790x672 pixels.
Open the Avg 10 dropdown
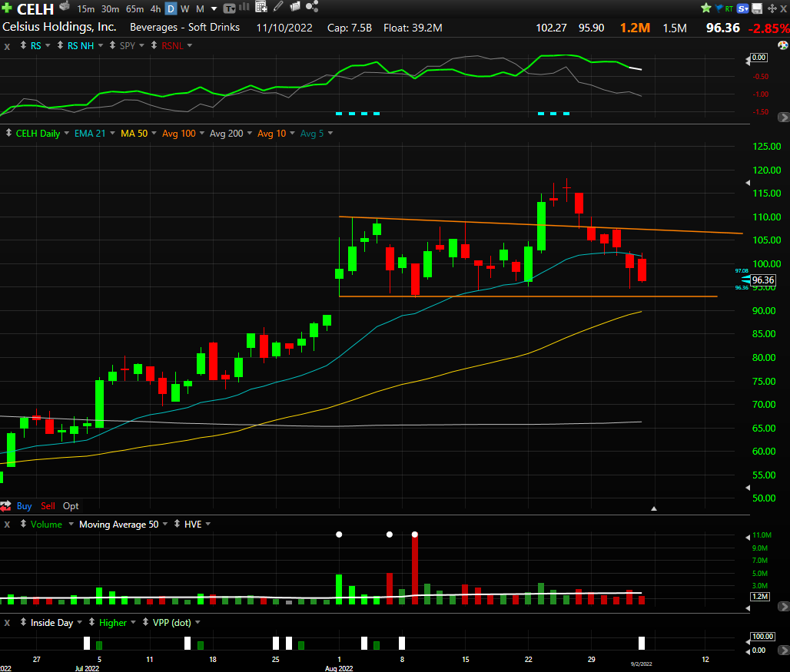pyautogui.click(x=292, y=134)
